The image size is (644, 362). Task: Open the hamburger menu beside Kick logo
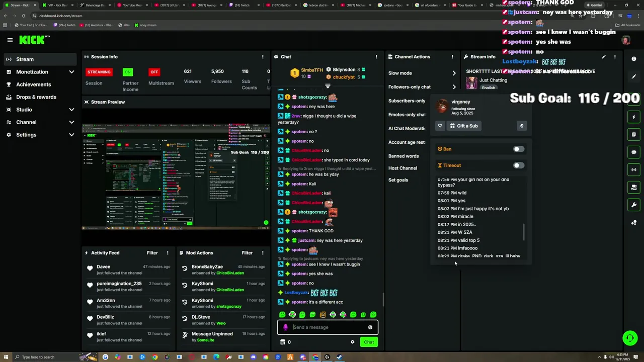(10, 40)
